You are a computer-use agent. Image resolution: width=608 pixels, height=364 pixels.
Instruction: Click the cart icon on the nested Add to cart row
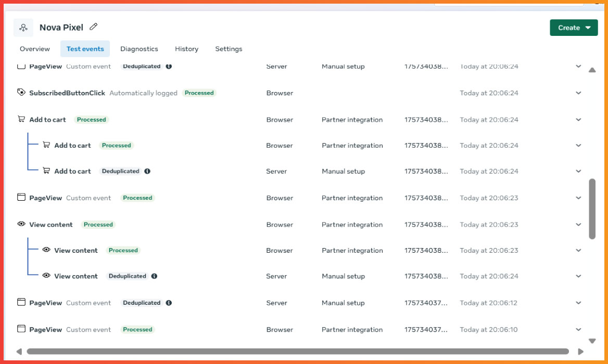click(x=46, y=145)
